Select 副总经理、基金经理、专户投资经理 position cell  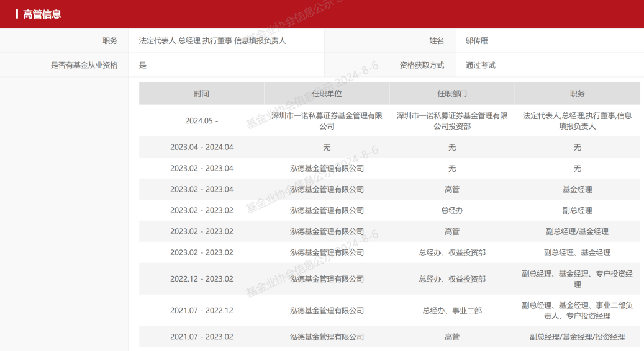[577, 279]
